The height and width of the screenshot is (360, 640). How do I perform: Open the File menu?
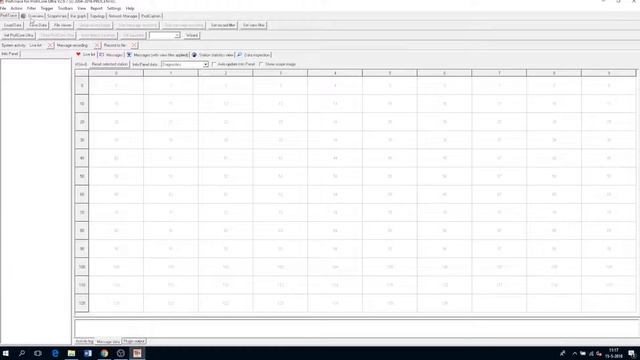(3, 8)
